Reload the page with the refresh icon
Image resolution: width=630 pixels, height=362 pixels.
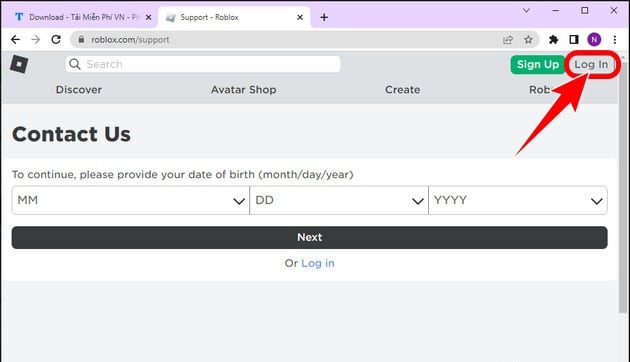point(56,39)
